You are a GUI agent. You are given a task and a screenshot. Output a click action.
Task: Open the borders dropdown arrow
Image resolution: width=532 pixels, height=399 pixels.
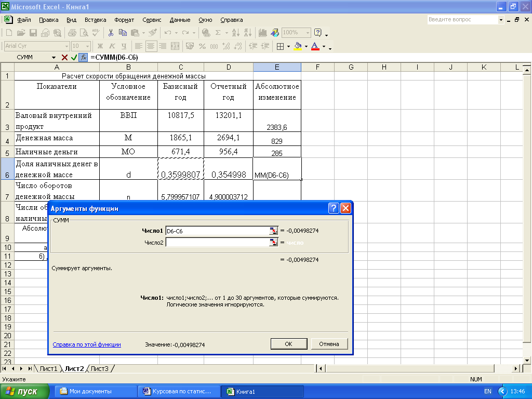(289, 46)
